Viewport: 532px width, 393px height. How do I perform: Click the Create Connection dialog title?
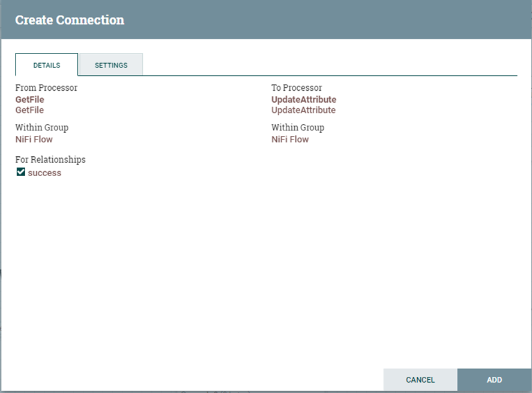[x=70, y=20]
